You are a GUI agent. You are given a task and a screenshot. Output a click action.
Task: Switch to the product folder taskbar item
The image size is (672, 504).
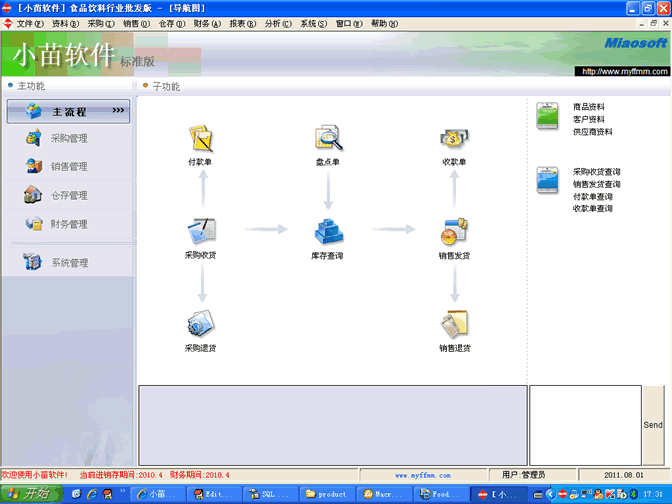tap(327, 494)
